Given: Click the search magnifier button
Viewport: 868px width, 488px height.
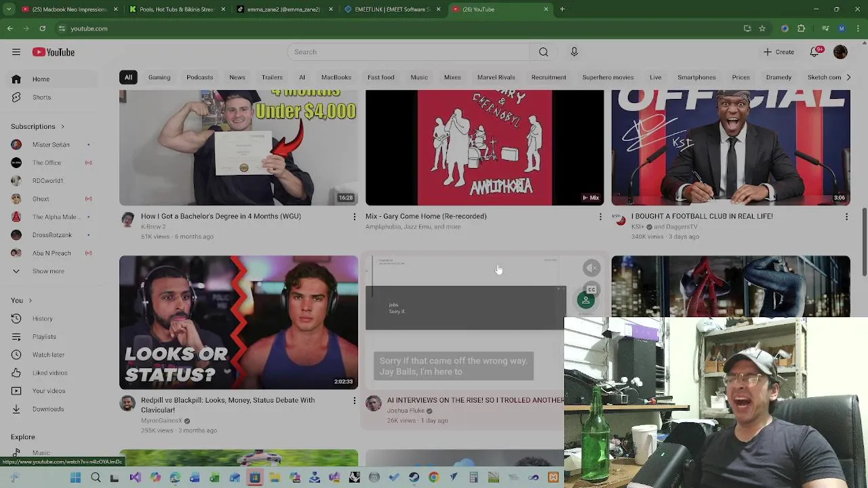Looking at the screenshot, I should point(543,52).
